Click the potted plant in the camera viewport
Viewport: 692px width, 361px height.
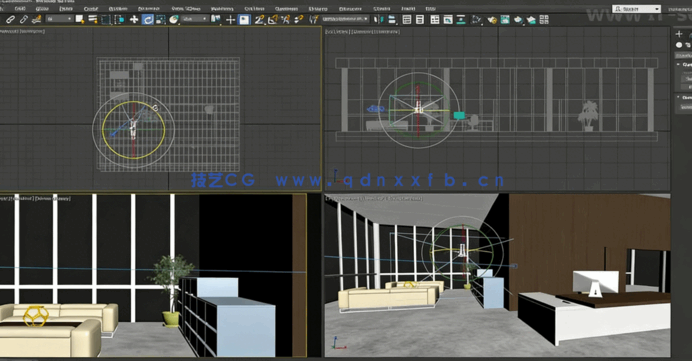click(171, 290)
